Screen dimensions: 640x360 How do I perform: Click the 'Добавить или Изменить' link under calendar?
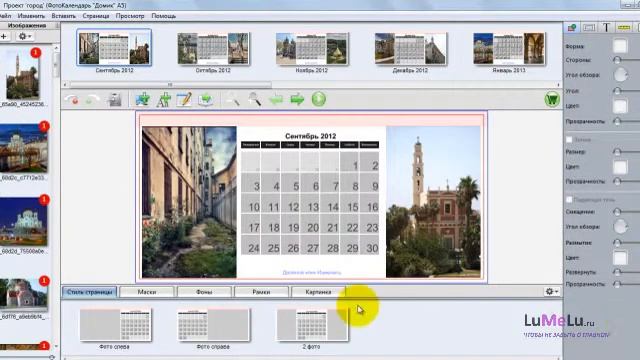[x=312, y=272]
